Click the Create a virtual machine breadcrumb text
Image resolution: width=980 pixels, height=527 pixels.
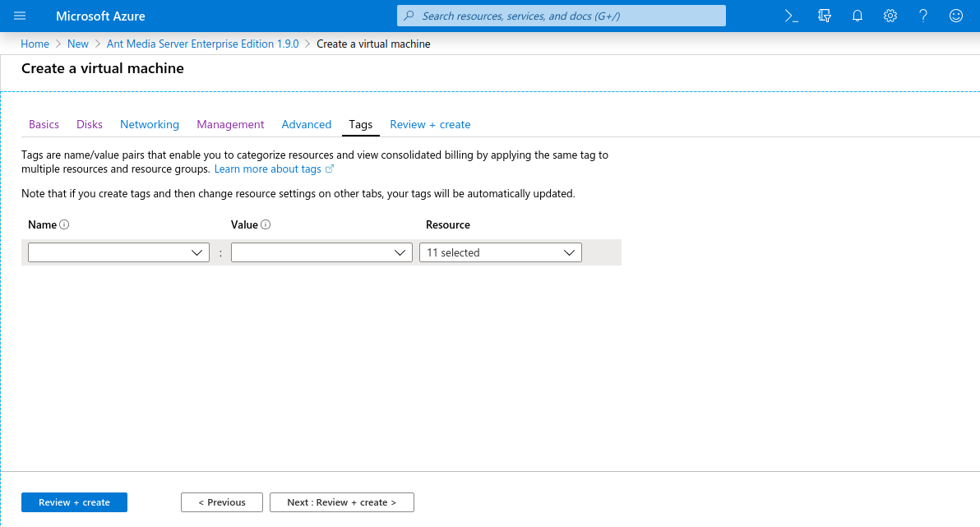coord(373,44)
